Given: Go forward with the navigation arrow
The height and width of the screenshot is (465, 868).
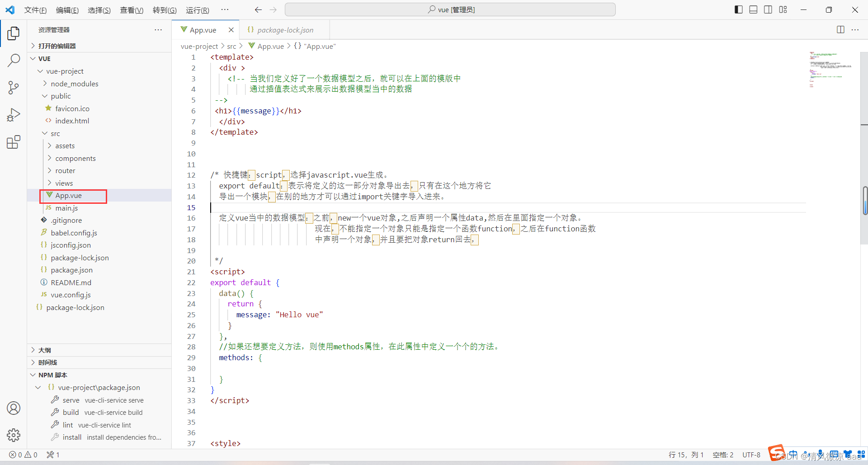Looking at the screenshot, I should pos(273,9).
